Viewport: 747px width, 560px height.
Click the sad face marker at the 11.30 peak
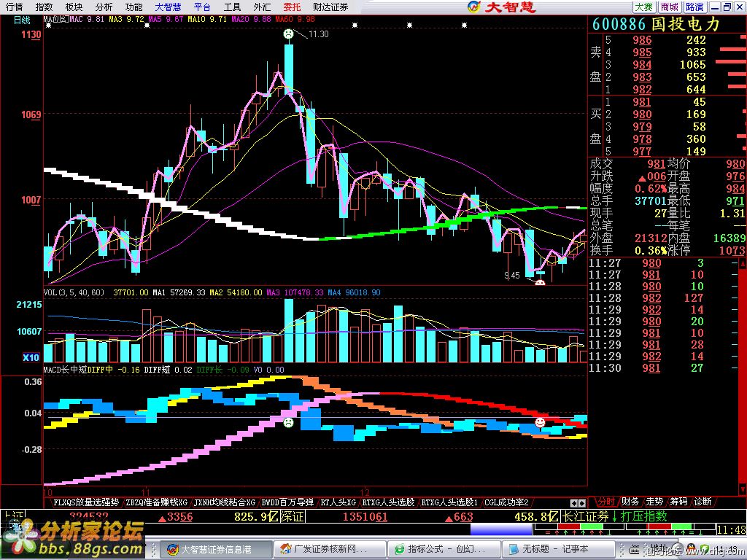[288, 34]
